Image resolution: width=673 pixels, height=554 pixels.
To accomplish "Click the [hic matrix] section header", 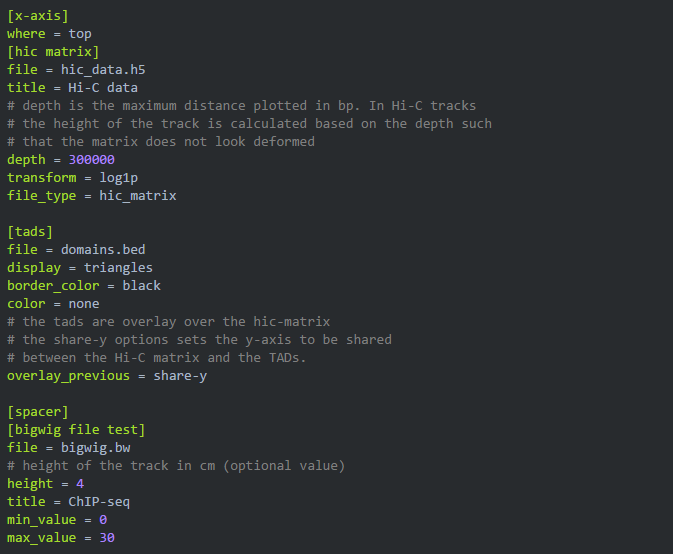I will click(52, 52).
